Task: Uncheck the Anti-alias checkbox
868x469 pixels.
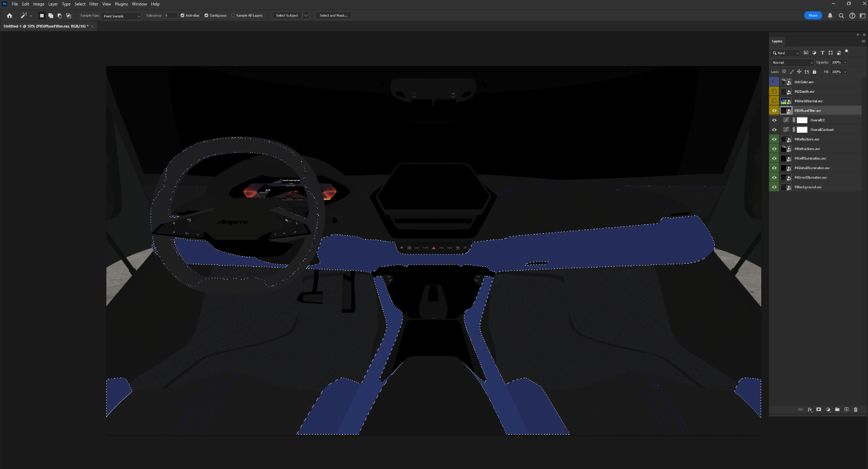Action: [x=182, y=15]
